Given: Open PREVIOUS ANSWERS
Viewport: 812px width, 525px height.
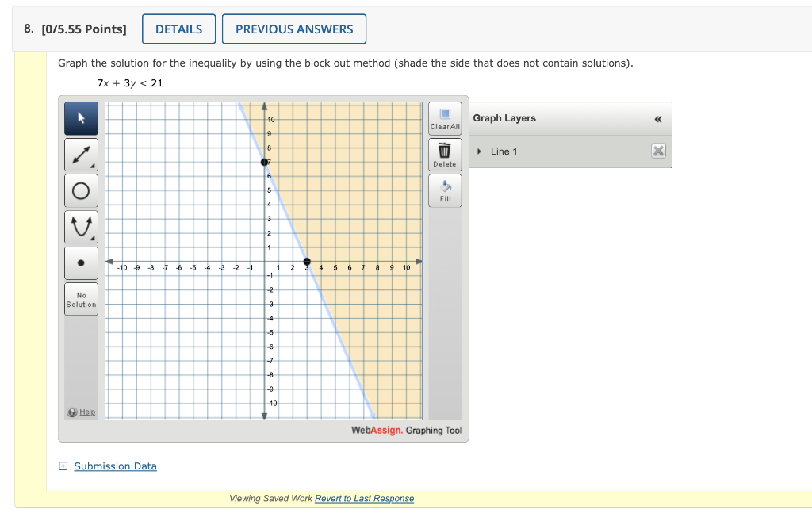Looking at the screenshot, I should [294, 29].
